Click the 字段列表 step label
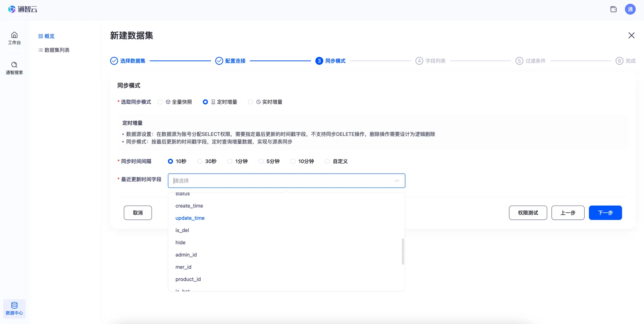This screenshot has width=644, height=324. [435, 61]
